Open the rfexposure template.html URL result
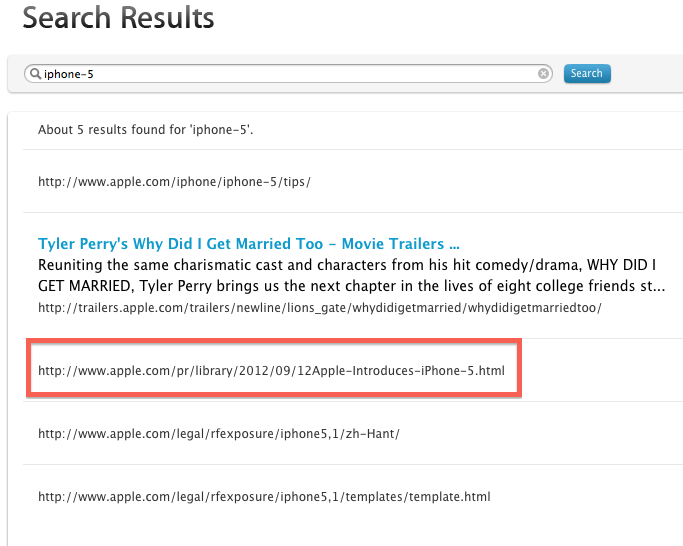Screen dimensions: 683x546 tap(264, 496)
